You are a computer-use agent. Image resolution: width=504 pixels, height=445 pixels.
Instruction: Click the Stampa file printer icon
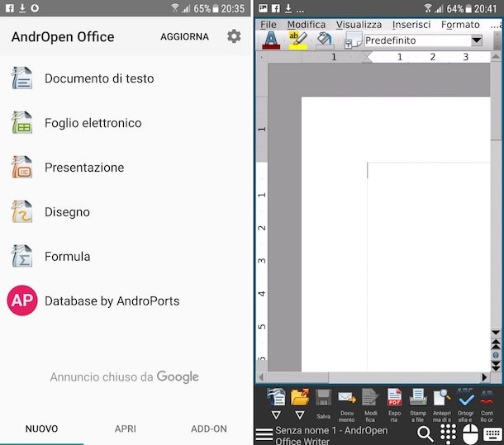point(418,405)
